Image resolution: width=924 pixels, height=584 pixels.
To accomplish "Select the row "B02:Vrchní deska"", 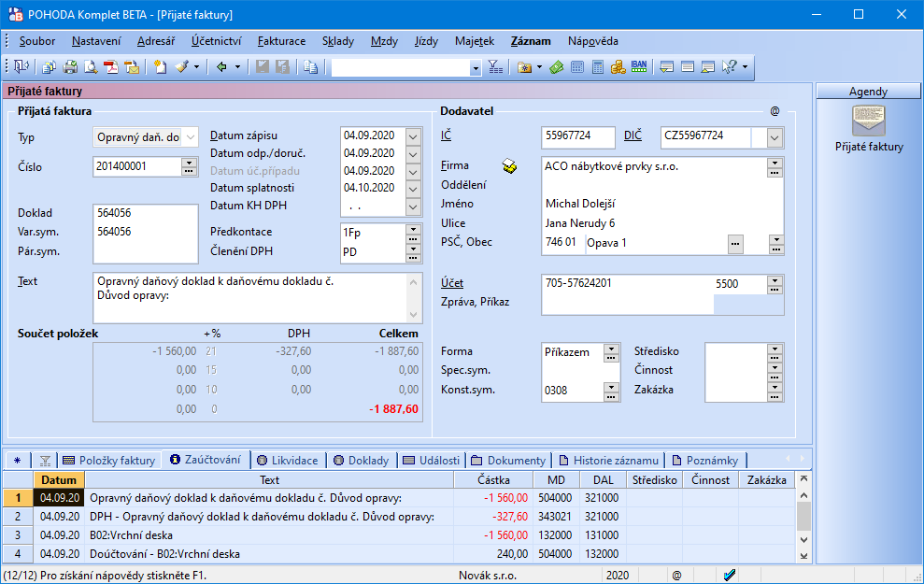I will (x=399, y=535).
